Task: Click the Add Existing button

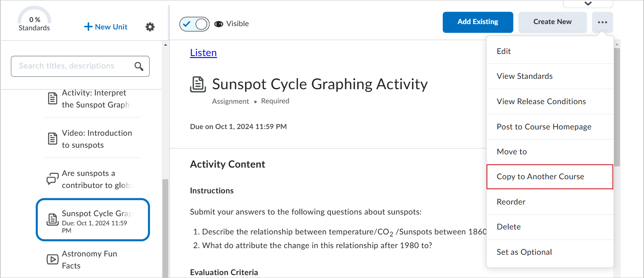Action: click(478, 22)
